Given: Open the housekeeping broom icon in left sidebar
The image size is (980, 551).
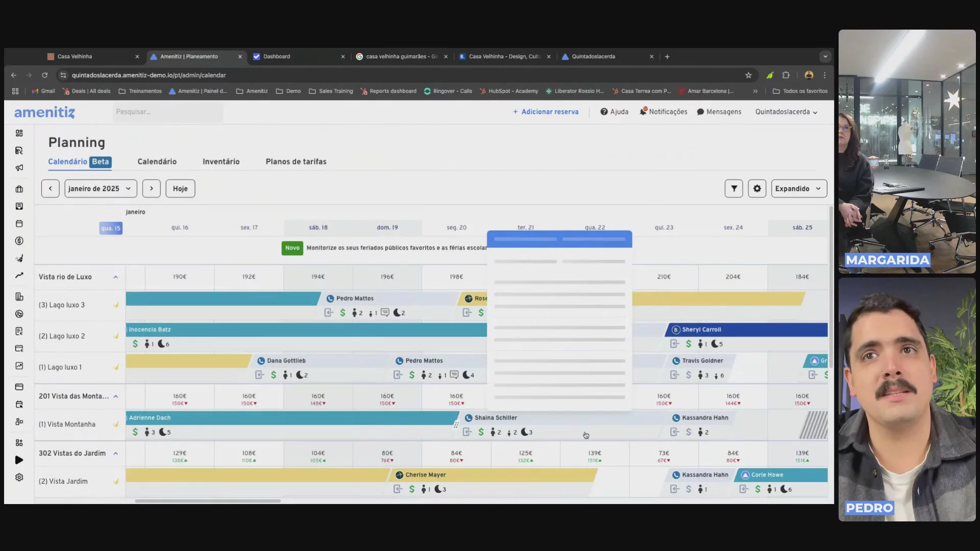Looking at the screenshot, I should click(x=19, y=258).
